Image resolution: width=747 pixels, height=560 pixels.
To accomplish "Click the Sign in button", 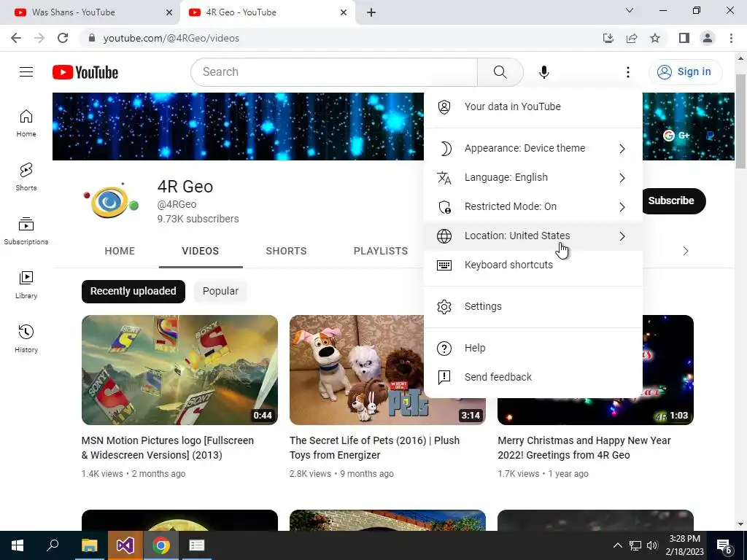I will 686,72.
